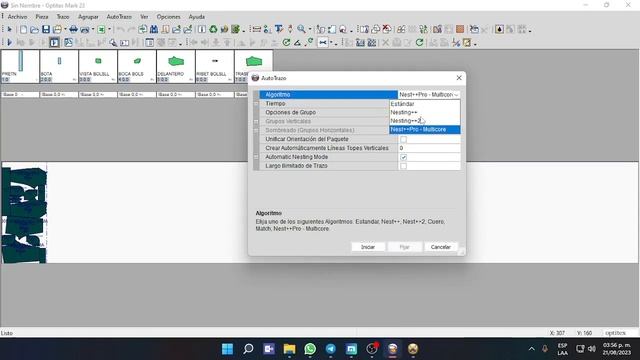
Task: Open WhatsApp from the taskbar
Action: point(310,349)
